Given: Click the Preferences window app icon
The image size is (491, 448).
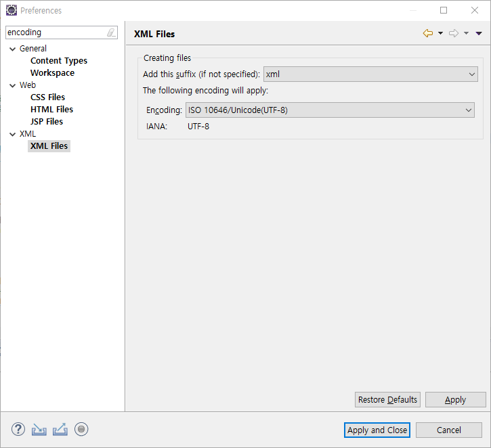Looking at the screenshot, I should click(x=12, y=10).
